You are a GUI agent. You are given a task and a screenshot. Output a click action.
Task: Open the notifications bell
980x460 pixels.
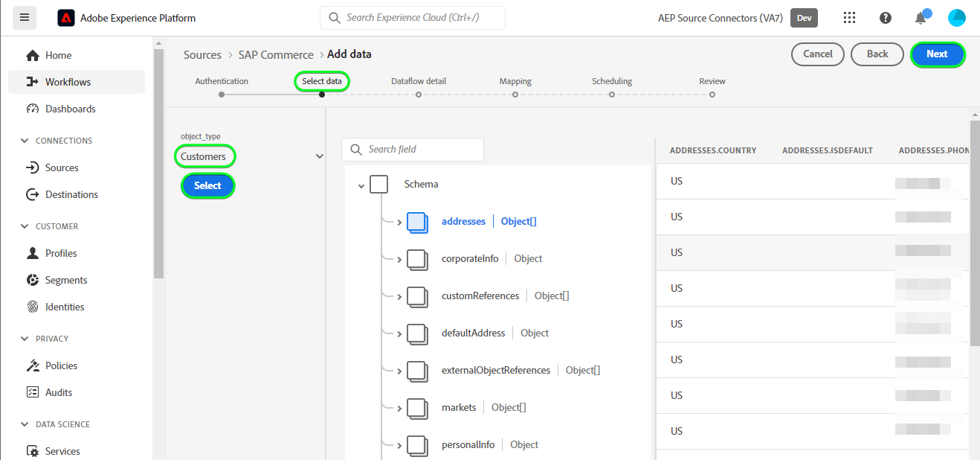[921, 19]
